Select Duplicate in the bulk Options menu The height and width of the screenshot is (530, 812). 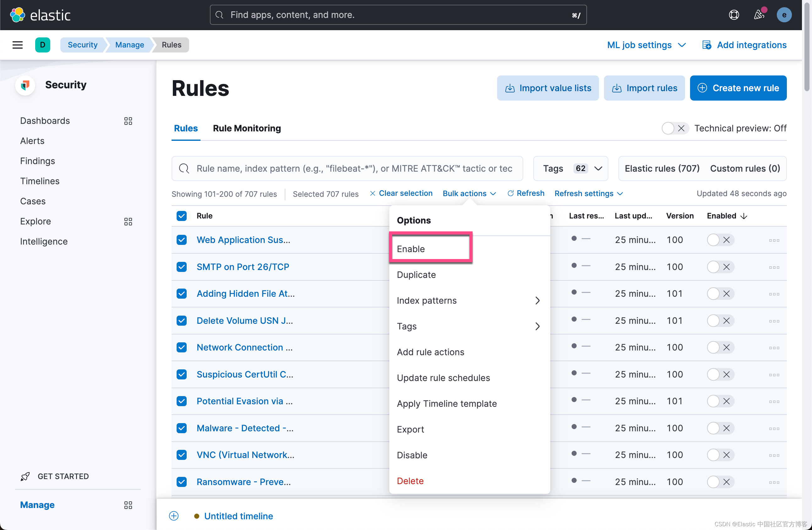[x=469, y=275]
